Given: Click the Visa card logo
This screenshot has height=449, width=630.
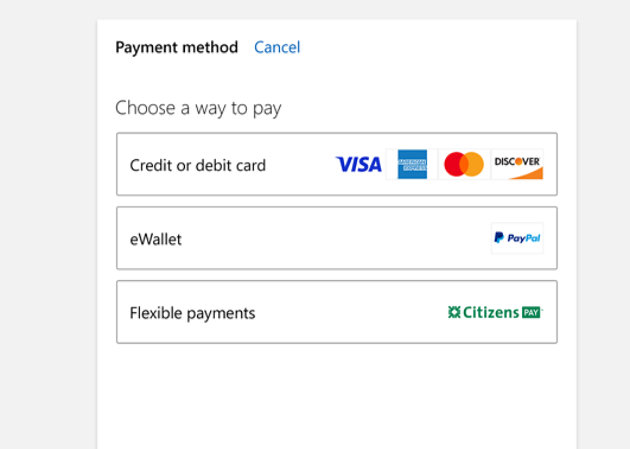Looking at the screenshot, I should (358, 164).
